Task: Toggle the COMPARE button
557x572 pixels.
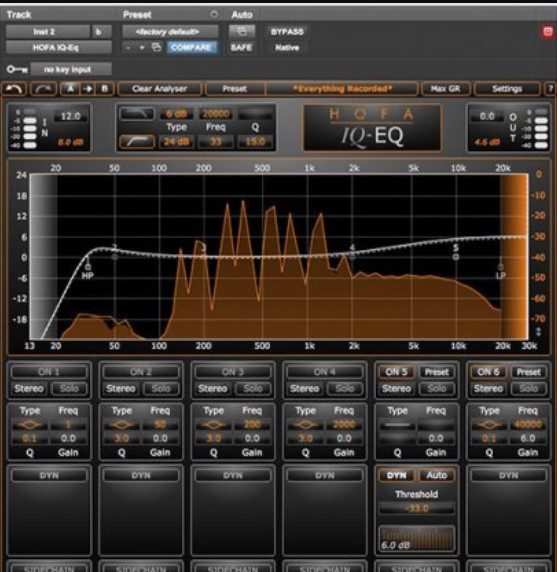Action: click(x=191, y=47)
